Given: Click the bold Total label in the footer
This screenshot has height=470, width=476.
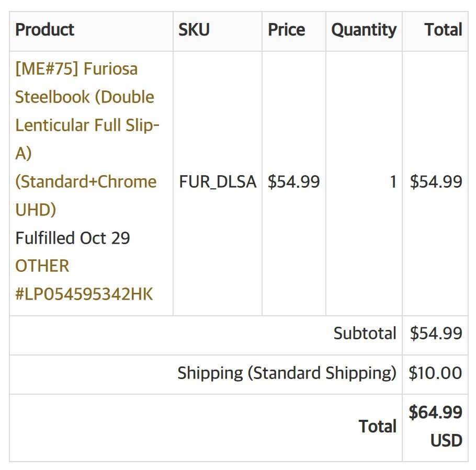Looking at the screenshot, I should coord(377,427).
